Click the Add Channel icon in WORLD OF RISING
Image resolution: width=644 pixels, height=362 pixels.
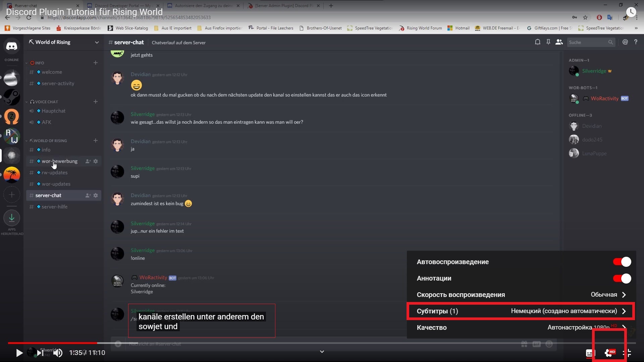(95, 140)
